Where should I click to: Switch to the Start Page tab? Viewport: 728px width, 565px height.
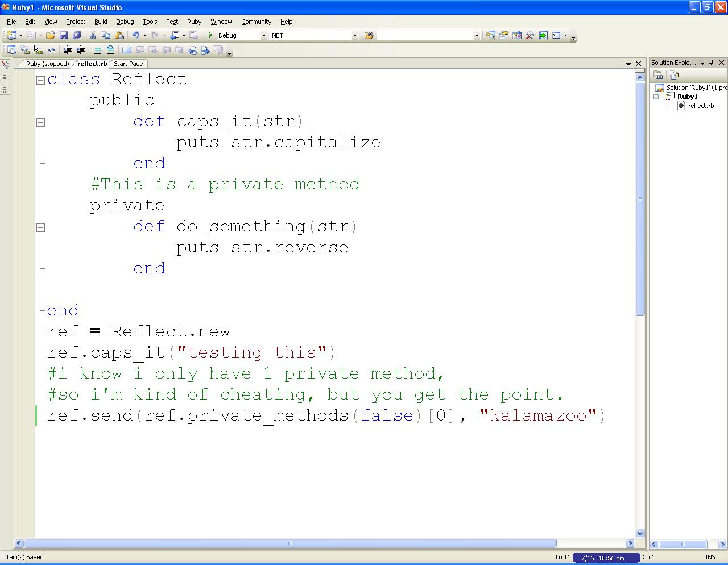pyautogui.click(x=129, y=64)
